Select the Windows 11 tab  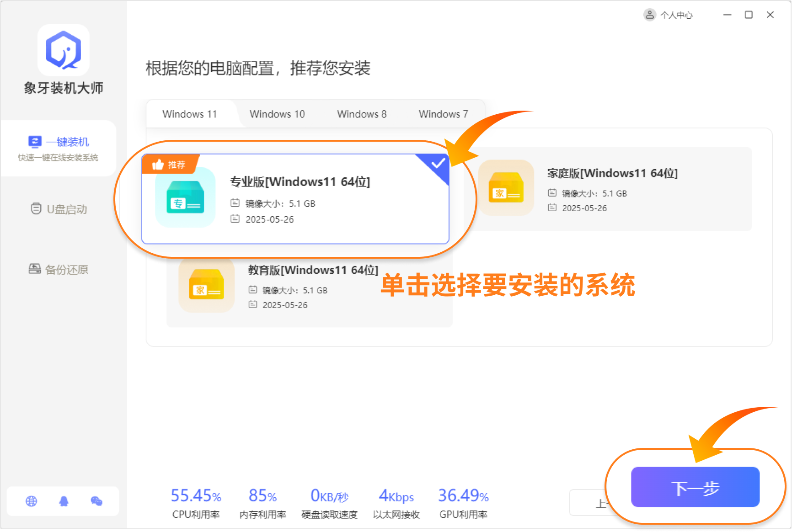pyautogui.click(x=190, y=114)
